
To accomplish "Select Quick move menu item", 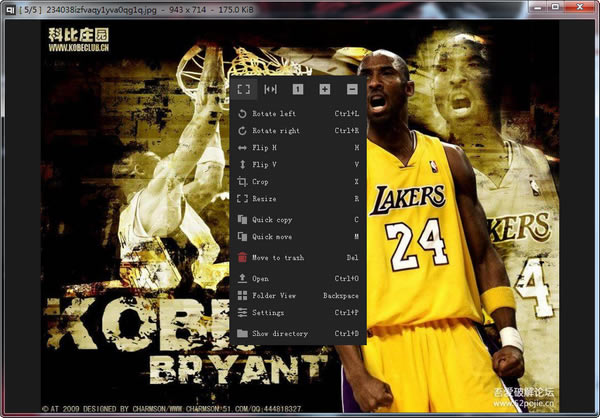I will pyautogui.click(x=273, y=237).
